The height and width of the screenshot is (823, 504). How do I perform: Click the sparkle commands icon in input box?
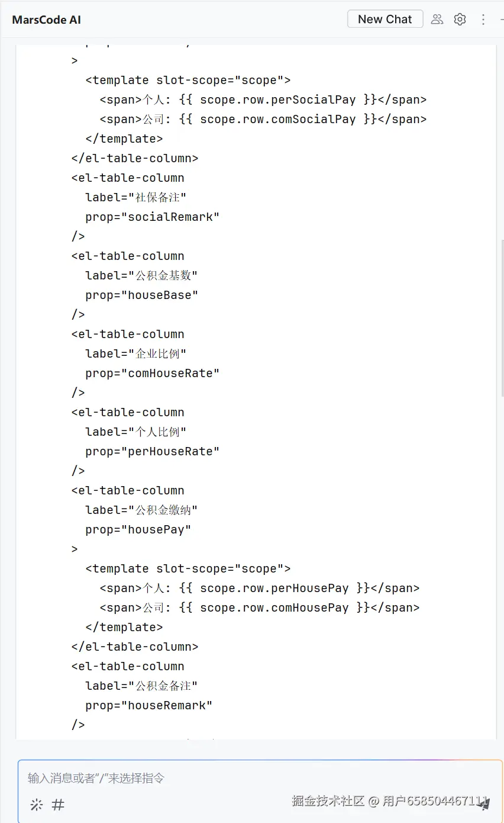point(37,805)
